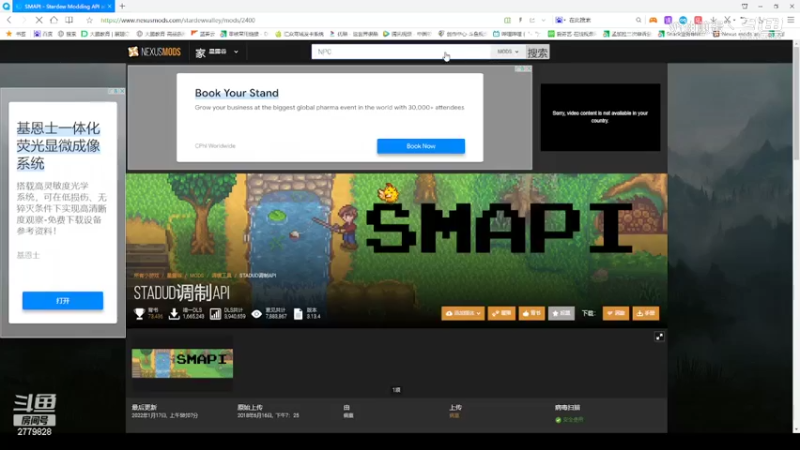Open the SMAPI gallery thumbnail
800x450 pixels.
(x=182, y=363)
